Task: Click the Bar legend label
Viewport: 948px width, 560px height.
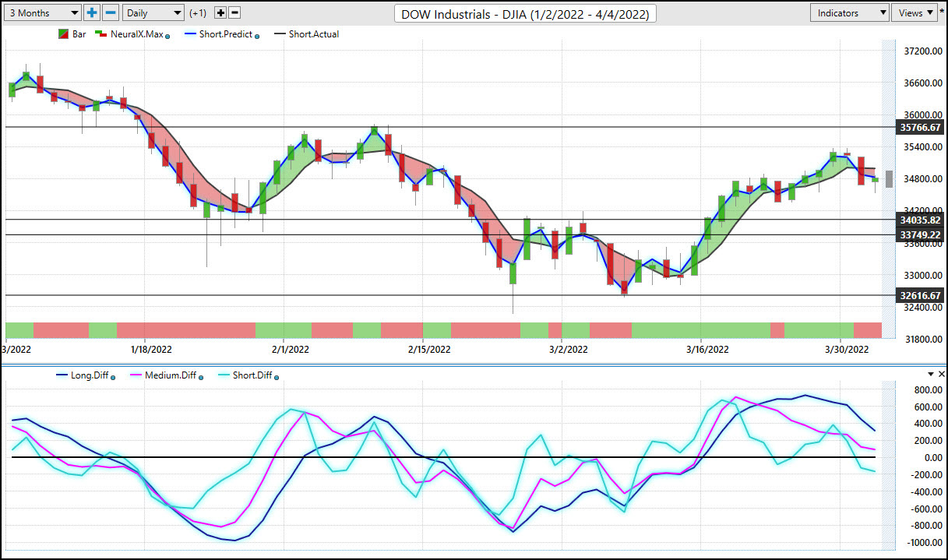Action: (x=79, y=34)
